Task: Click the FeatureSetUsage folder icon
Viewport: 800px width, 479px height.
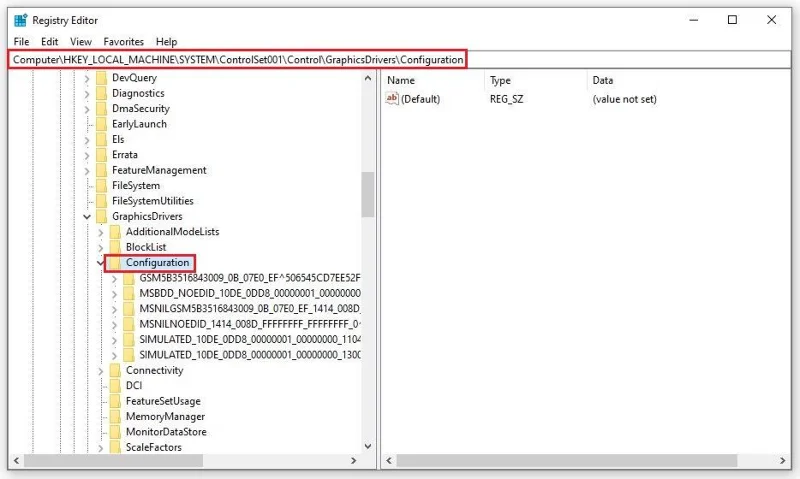Action: click(115, 401)
